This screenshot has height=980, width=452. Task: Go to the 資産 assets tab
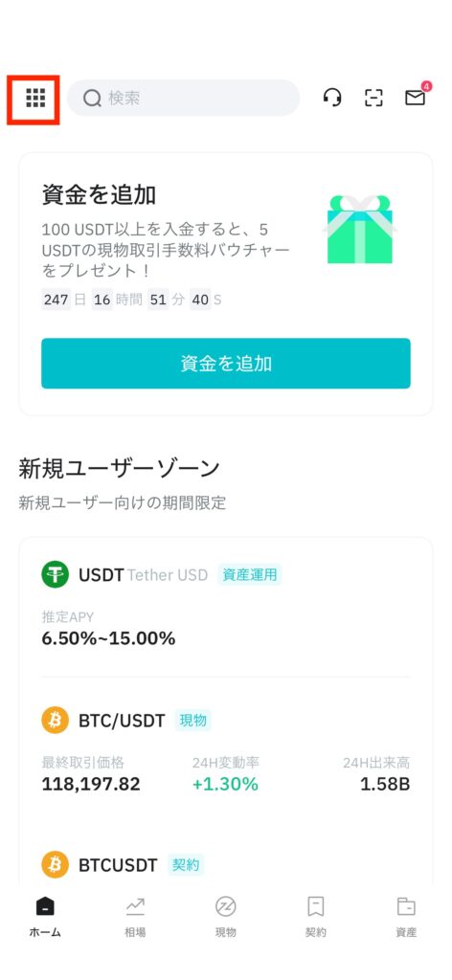(406, 917)
